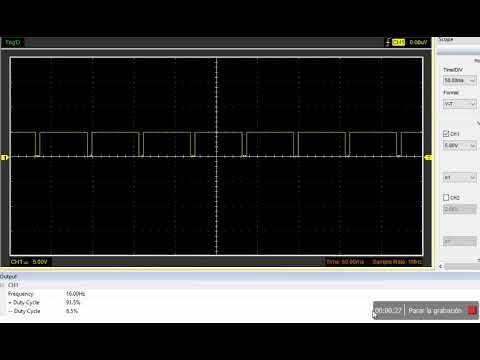Click the red stop recording square
Image resolution: width=480 pixels, height=360 pixels.
coord(472,310)
